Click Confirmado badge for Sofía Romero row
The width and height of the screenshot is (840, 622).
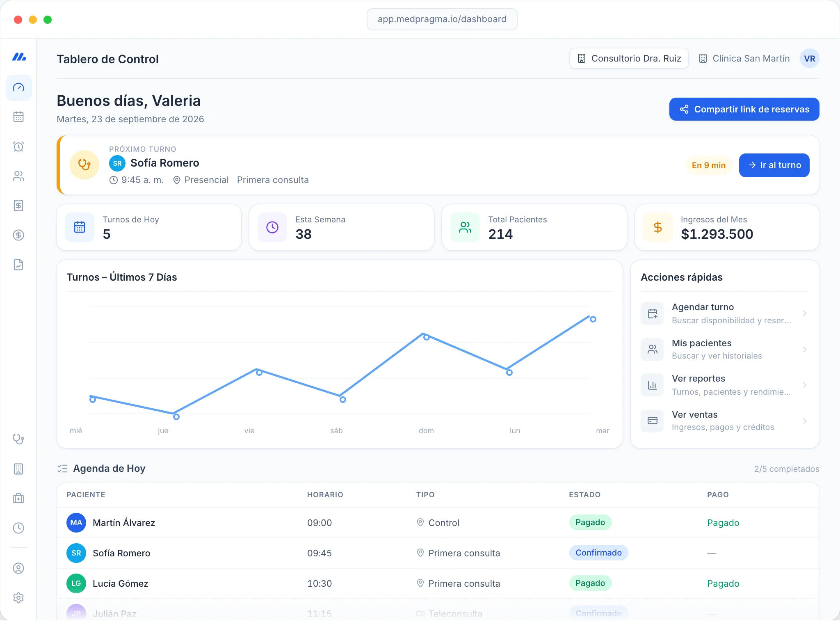pos(598,553)
